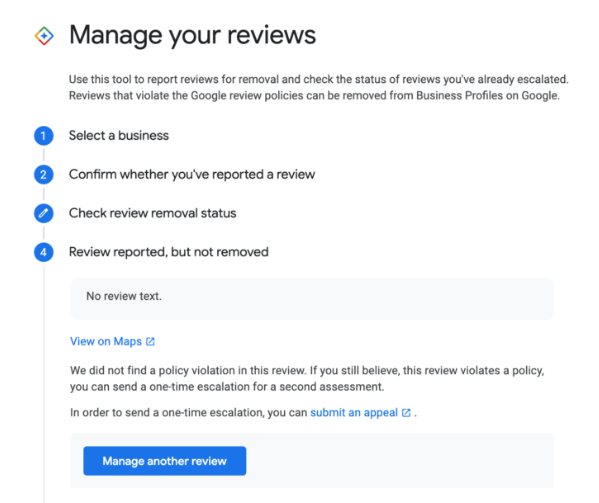
Task: Expand the Select a business step
Action: pyautogui.click(x=119, y=136)
